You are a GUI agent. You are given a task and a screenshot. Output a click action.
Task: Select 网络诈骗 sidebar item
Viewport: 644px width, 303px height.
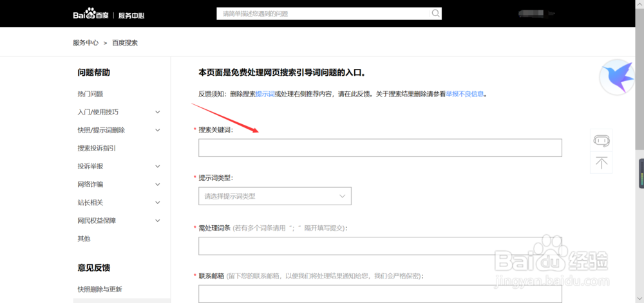[90, 185]
